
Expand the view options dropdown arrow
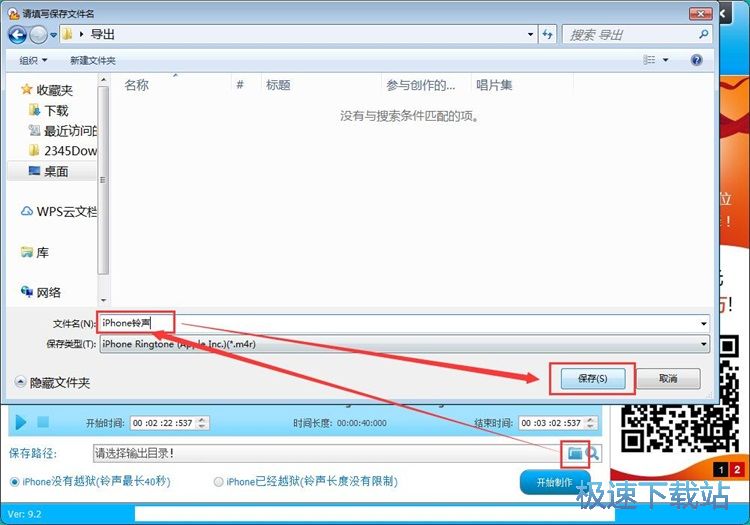click(x=665, y=60)
